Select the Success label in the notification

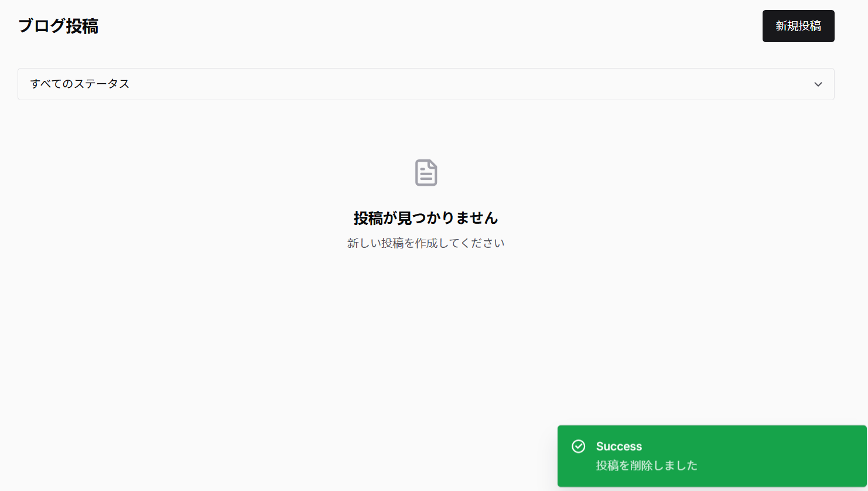618,446
